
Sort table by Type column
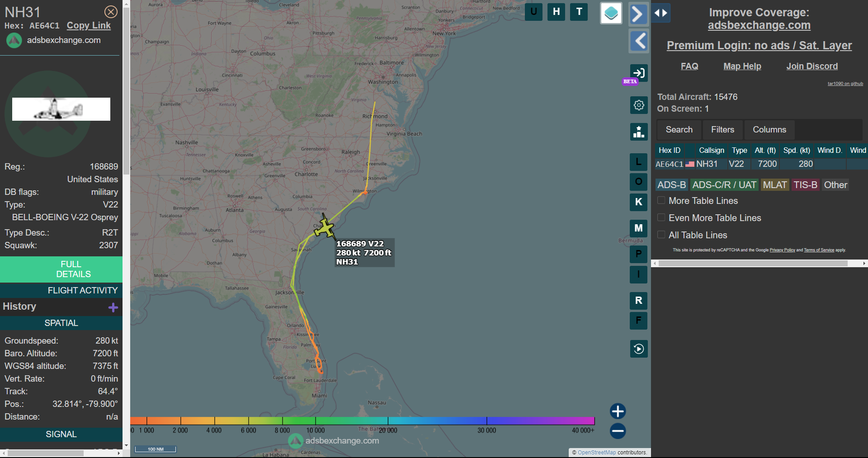click(x=739, y=150)
